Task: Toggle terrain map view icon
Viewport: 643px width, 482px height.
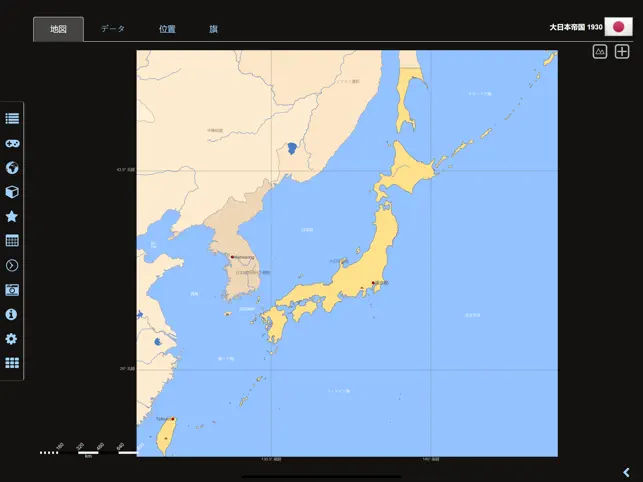Action: tap(600, 52)
